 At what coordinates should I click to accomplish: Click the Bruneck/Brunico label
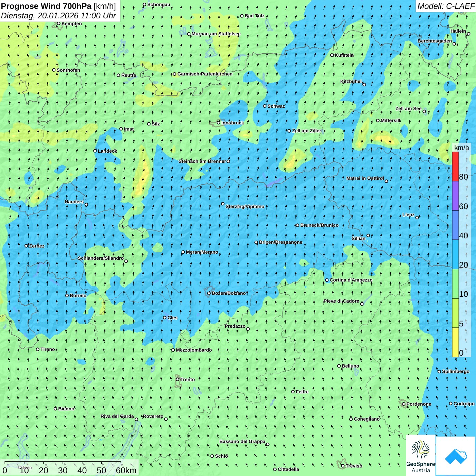tap(319, 225)
